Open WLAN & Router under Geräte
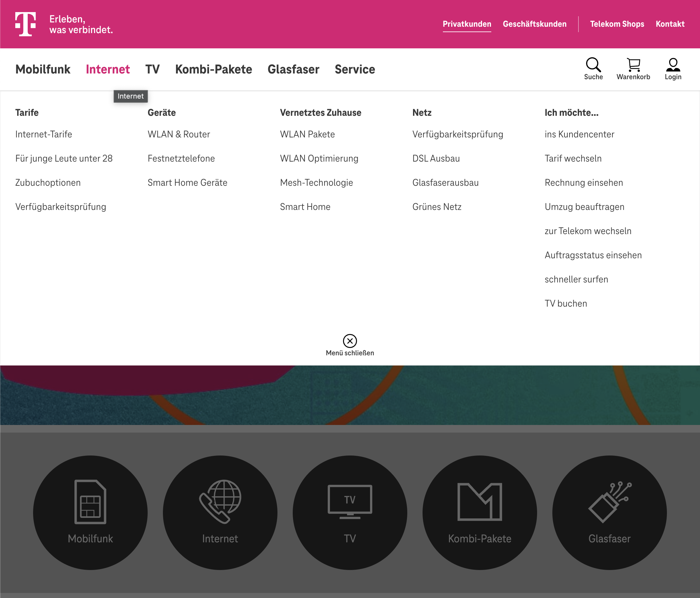 click(x=178, y=134)
